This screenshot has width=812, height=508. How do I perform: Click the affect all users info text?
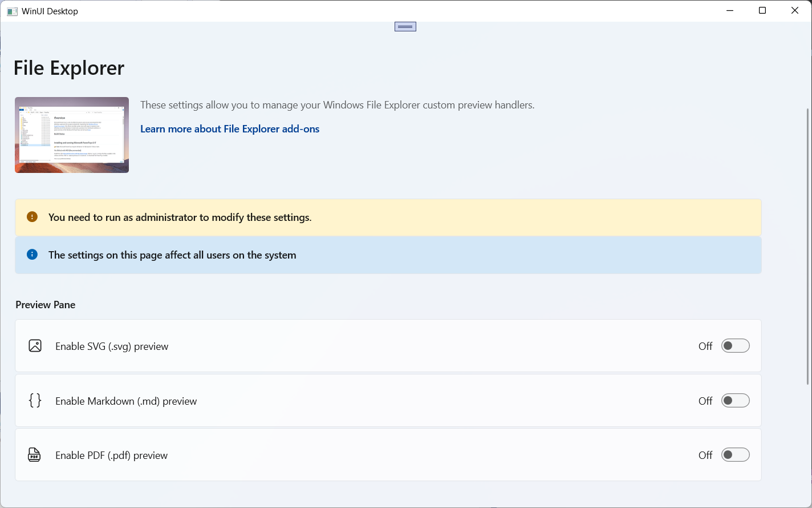click(172, 255)
